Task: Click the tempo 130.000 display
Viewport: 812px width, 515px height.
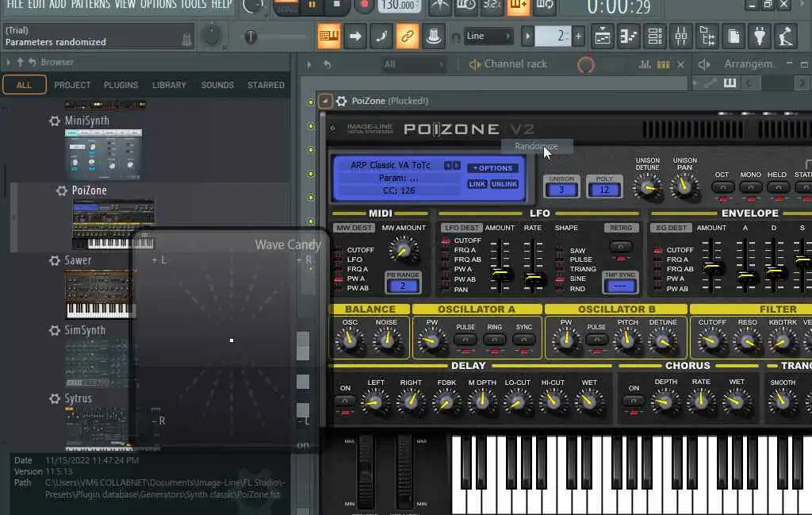Action: click(398, 6)
